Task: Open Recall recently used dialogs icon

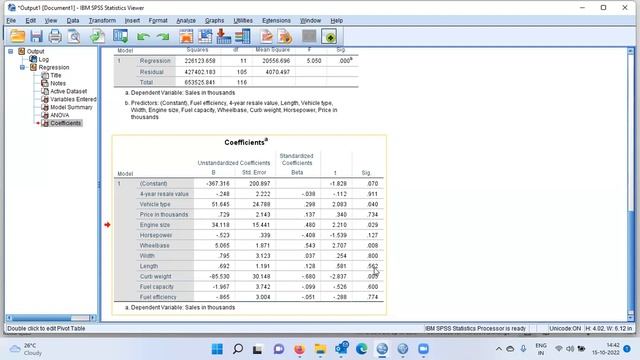Action: (121, 36)
